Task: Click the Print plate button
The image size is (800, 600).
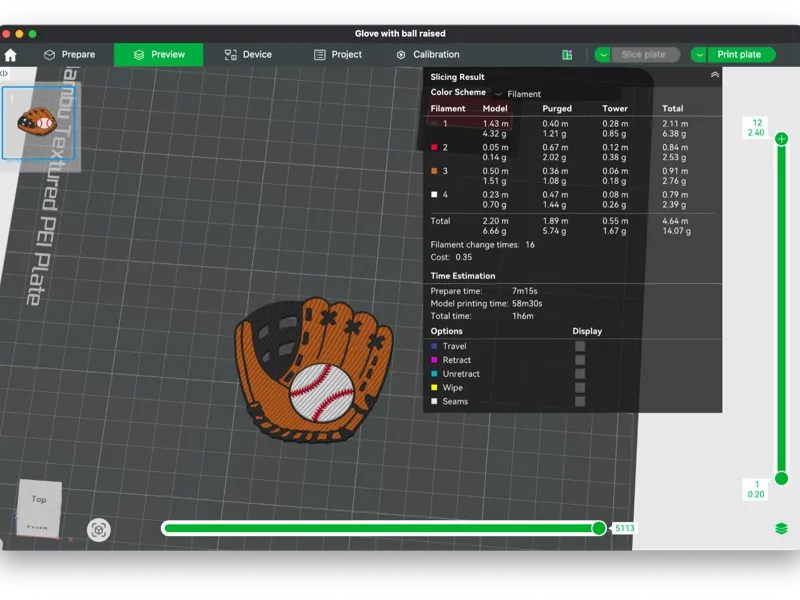Action: [x=741, y=55]
